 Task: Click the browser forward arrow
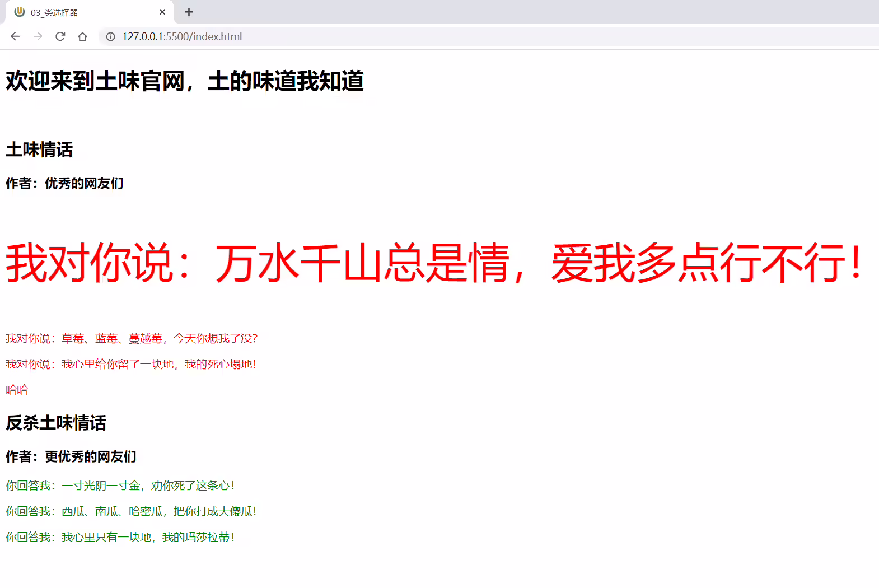point(38,36)
